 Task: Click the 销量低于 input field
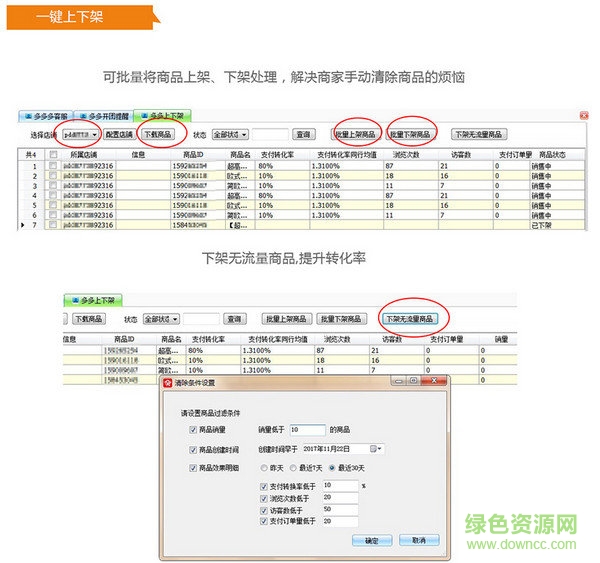tap(308, 430)
